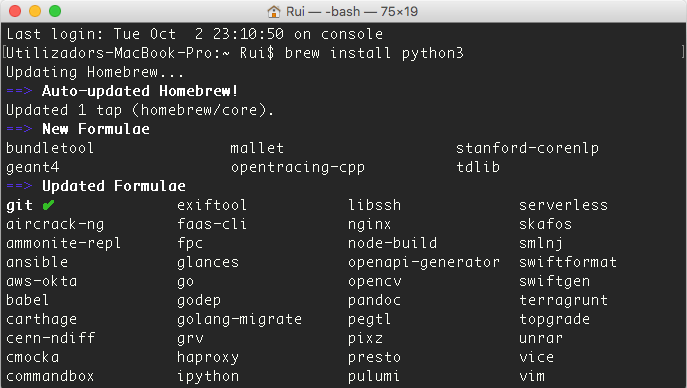Viewport: 687px width, 388px height.
Task: Click the 'presto' formula name
Action: coord(375,357)
